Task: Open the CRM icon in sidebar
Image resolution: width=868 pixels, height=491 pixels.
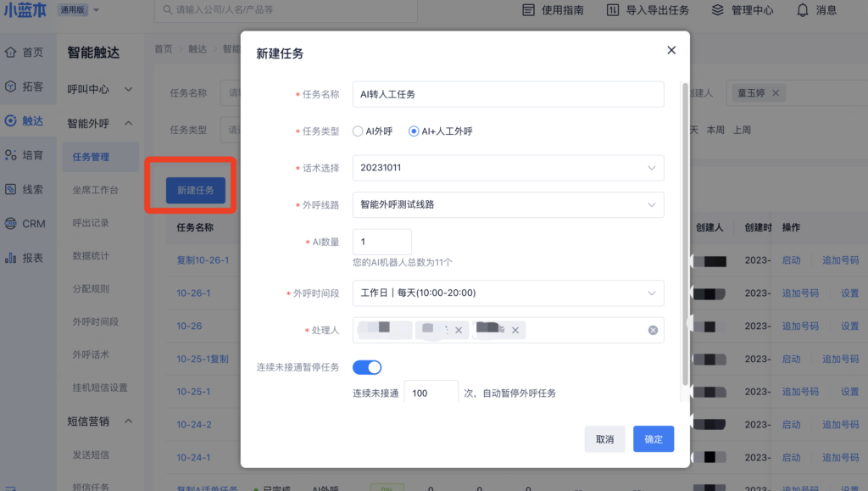Action: [x=11, y=224]
